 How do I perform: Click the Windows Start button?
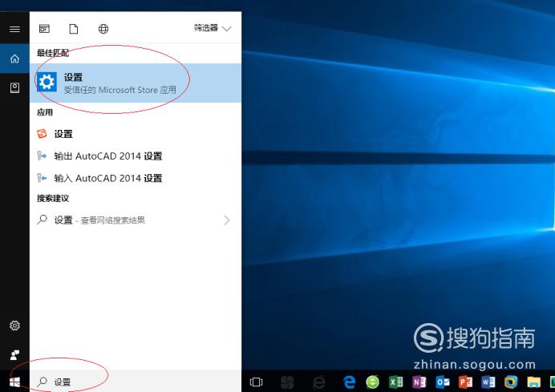coord(14,382)
